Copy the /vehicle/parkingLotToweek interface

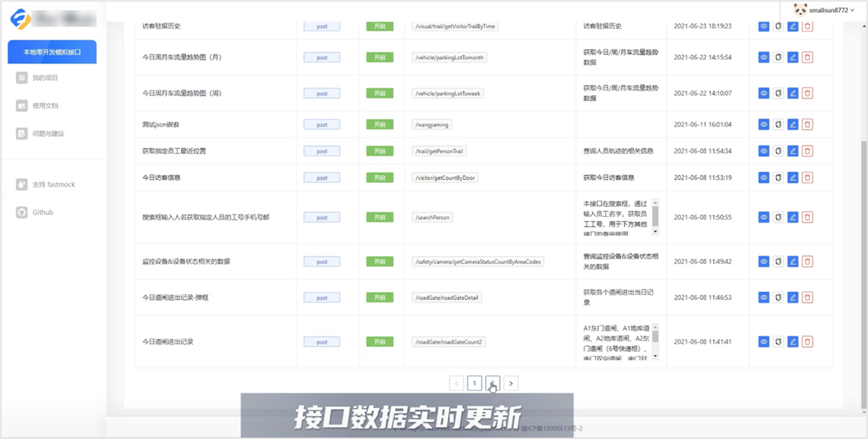pyautogui.click(x=778, y=93)
